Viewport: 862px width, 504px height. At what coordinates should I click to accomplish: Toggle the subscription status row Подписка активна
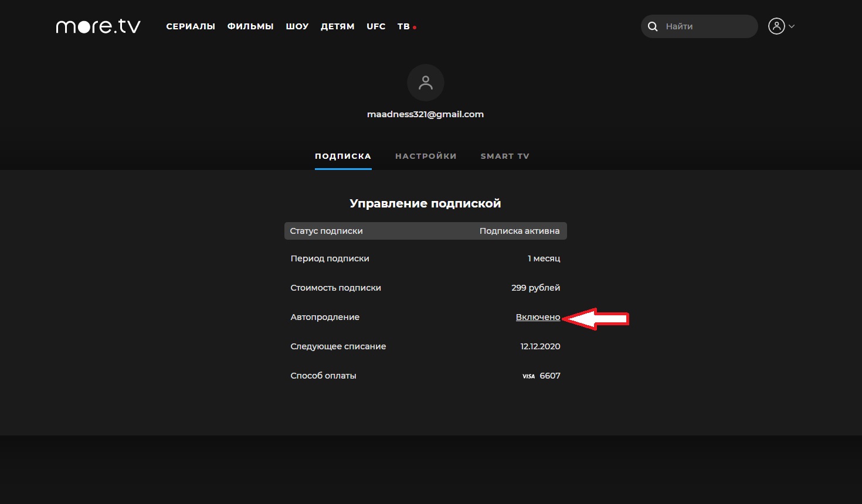[x=520, y=230]
